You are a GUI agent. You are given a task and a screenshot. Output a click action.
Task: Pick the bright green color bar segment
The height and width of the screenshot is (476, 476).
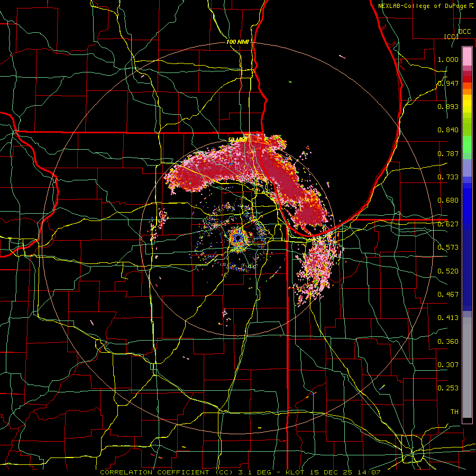(x=467, y=144)
